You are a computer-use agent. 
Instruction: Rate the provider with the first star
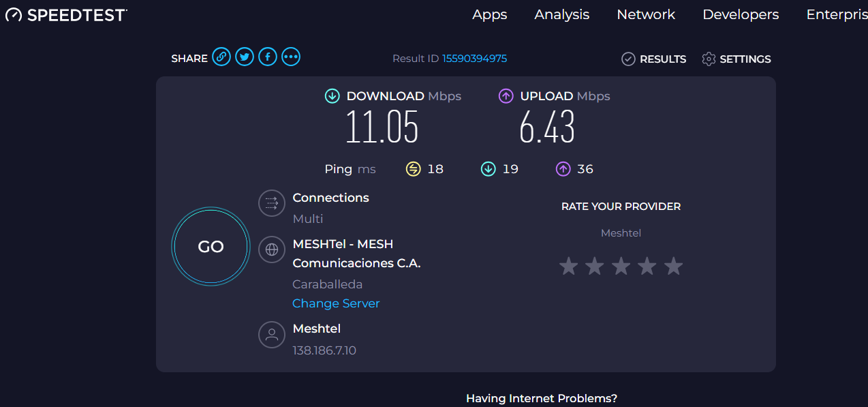point(568,266)
